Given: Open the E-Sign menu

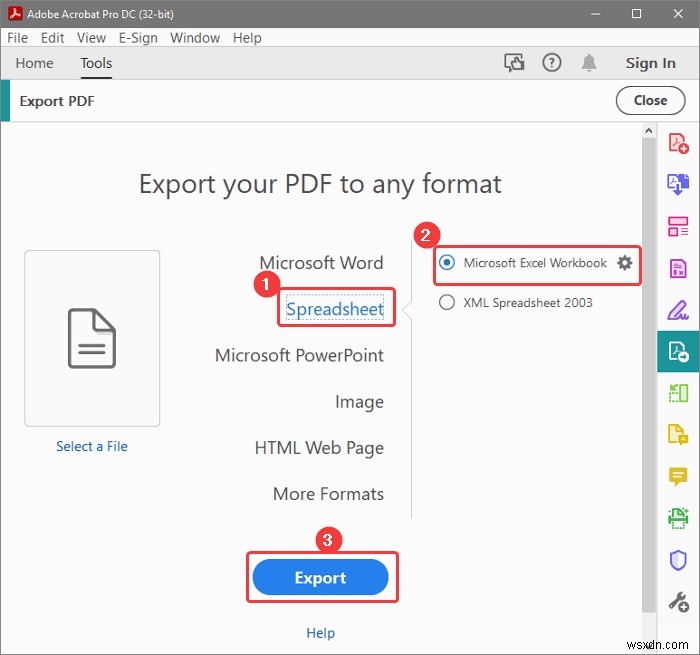Looking at the screenshot, I should tap(138, 38).
